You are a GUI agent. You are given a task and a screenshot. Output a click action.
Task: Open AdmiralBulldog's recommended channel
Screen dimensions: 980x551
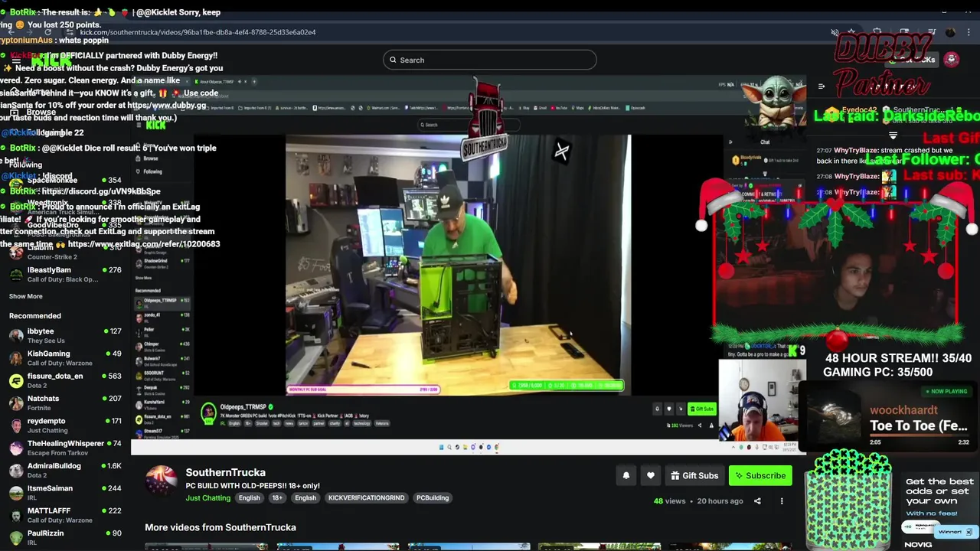[x=65, y=470]
